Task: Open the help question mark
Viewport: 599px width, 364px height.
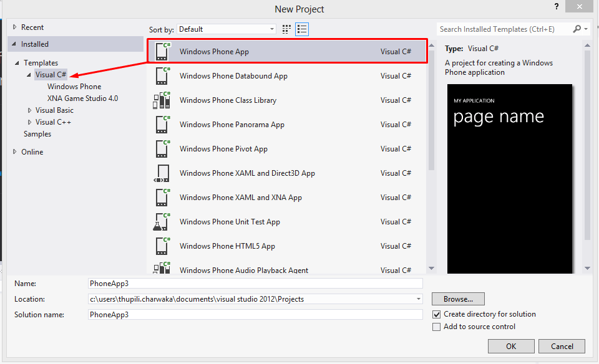Action: coord(557,6)
